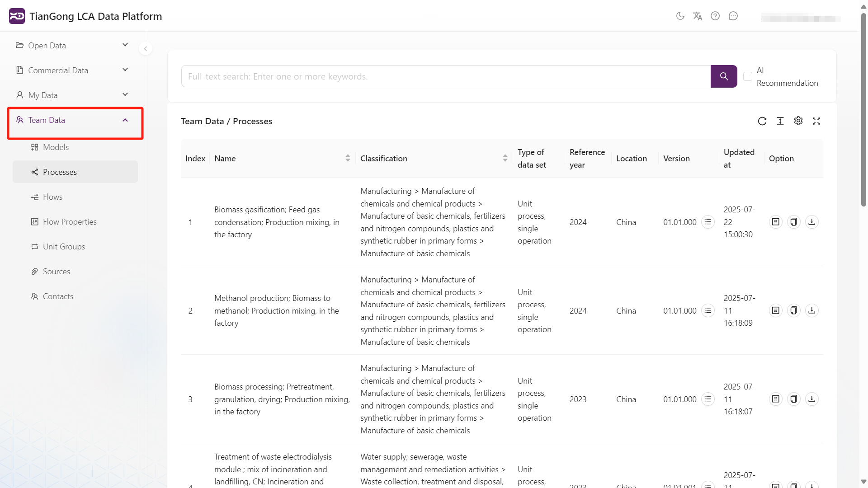Refresh the Processes table
The image size is (868, 488).
coord(762,121)
